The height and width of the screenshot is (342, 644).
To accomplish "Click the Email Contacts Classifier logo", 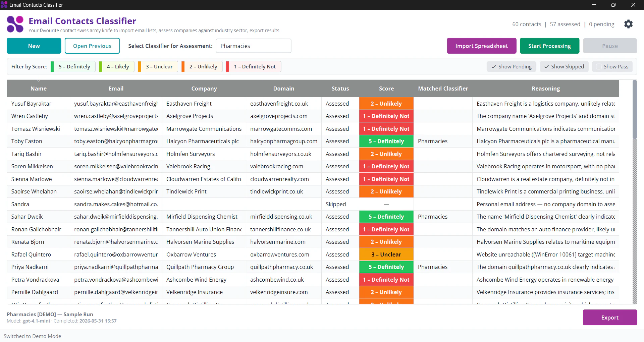I will 15,24.
